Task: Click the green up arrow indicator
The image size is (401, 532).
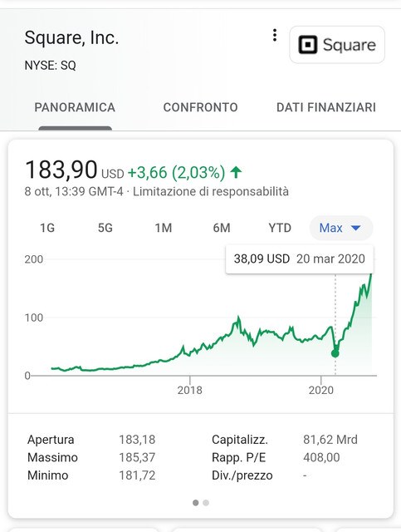Action: pyautogui.click(x=236, y=172)
